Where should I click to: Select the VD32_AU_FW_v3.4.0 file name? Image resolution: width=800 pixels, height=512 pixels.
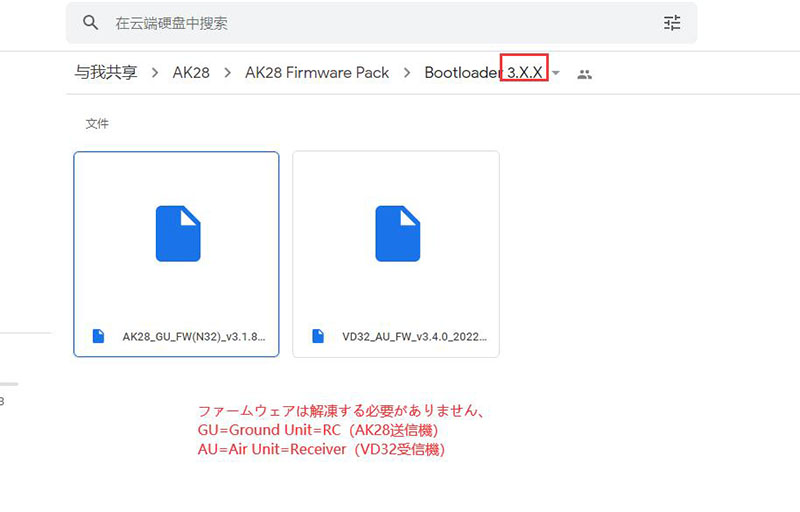coord(414,337)
